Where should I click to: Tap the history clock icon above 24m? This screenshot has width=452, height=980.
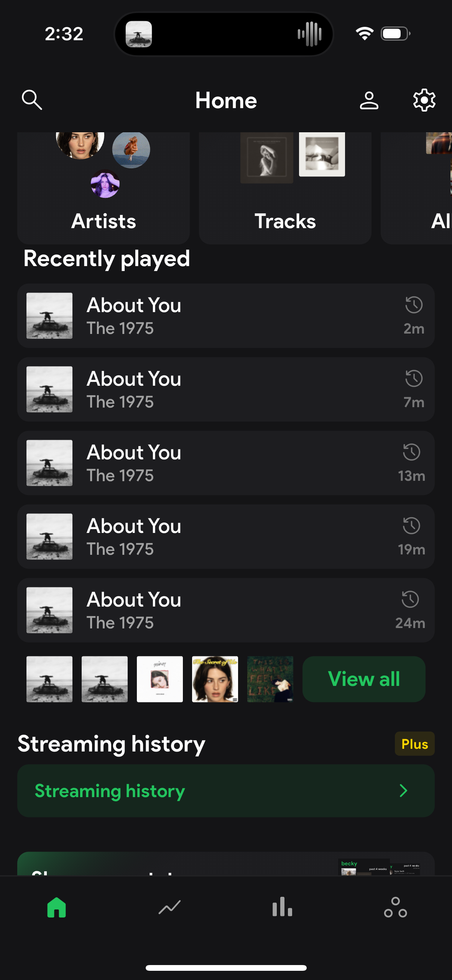tap(410, 600)
